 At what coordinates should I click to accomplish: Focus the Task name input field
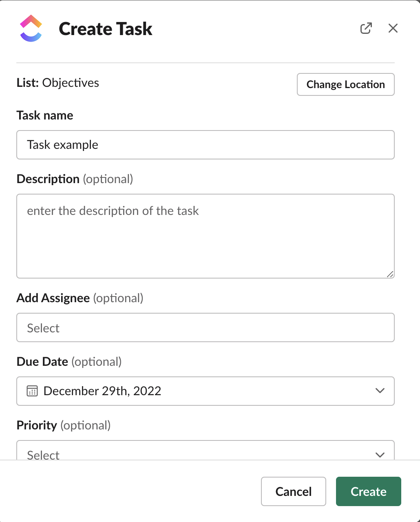205,145
